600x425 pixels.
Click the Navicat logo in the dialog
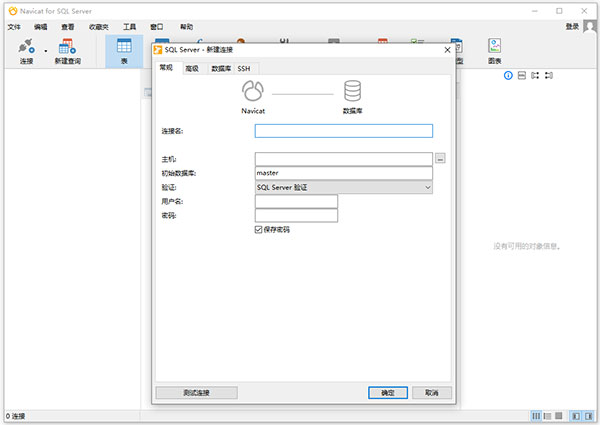click(253, 91)
